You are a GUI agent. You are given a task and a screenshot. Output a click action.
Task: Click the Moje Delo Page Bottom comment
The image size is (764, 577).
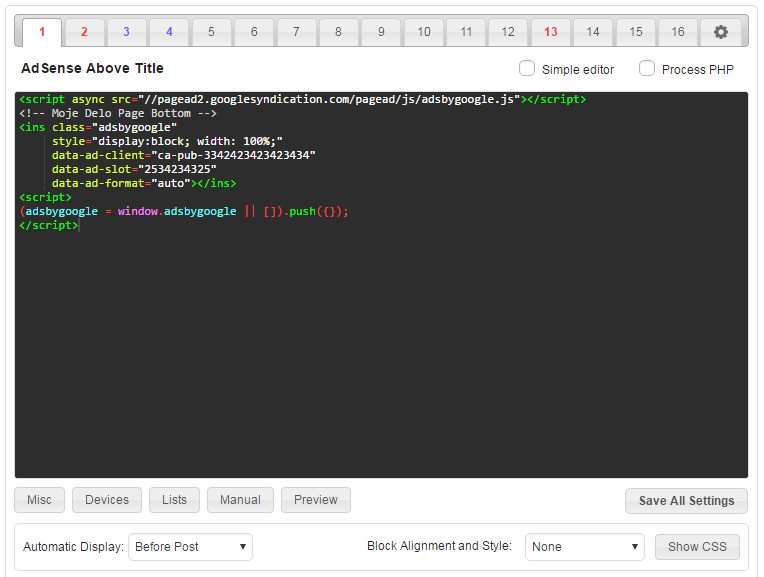[x=117, y=114]
